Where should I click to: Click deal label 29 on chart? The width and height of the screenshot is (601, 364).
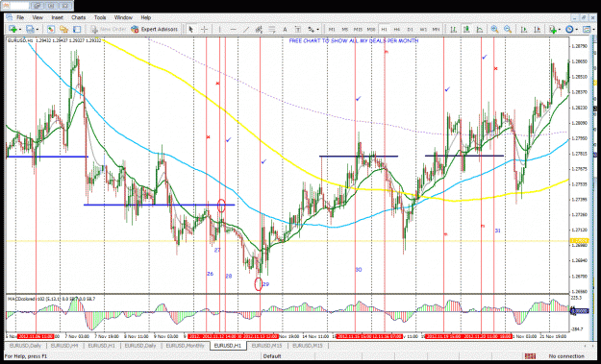click(266, 284)
